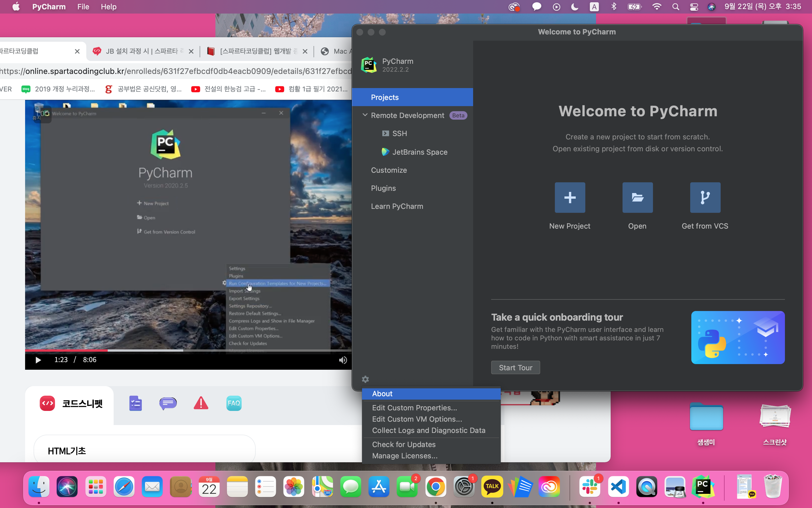
Task: Click the FAQ icon below the video
Action: point(234,403)
